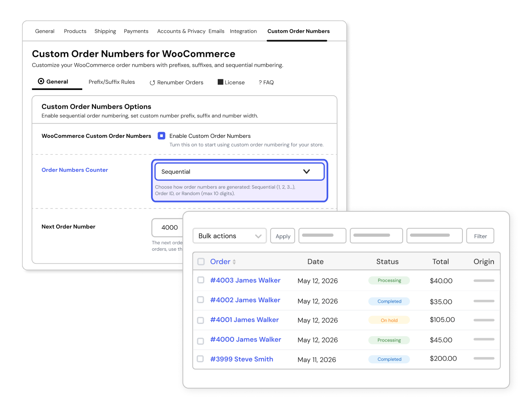Select checkbox for order #4003

[x=201, y=280]
